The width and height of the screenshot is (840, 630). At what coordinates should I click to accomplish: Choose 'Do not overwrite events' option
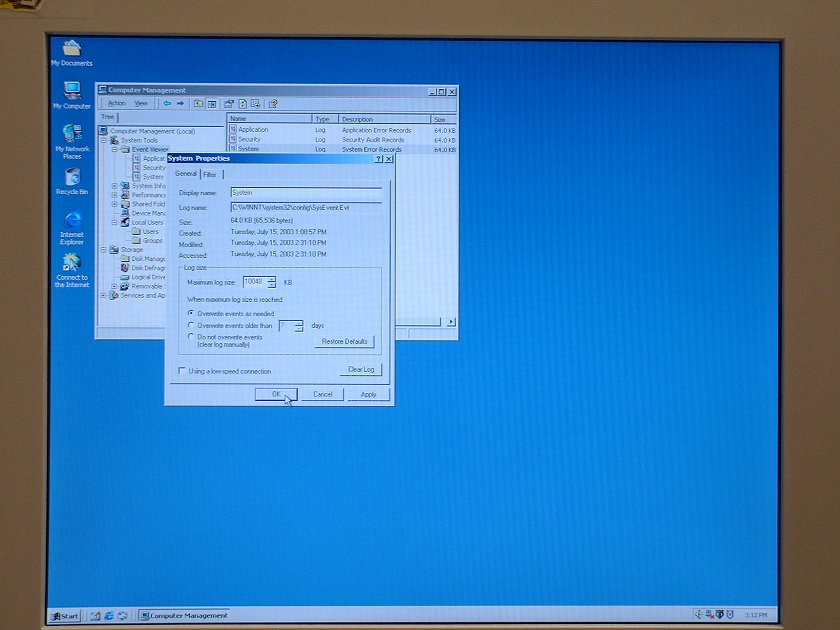191,337
